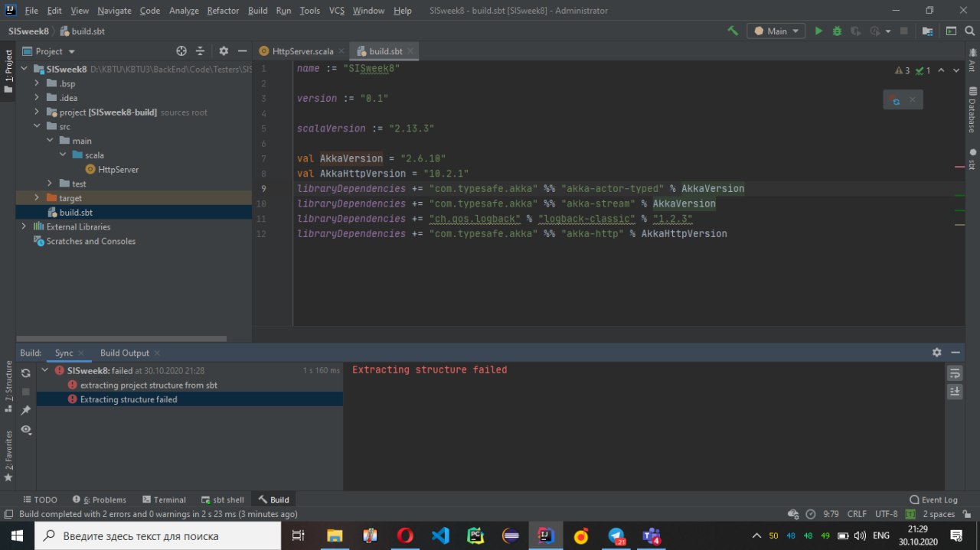Image resolution: width=980 pixels, height=550 pixels.
Task: Go to next highlighted error arrow
Action: click(x=956, y=70)
